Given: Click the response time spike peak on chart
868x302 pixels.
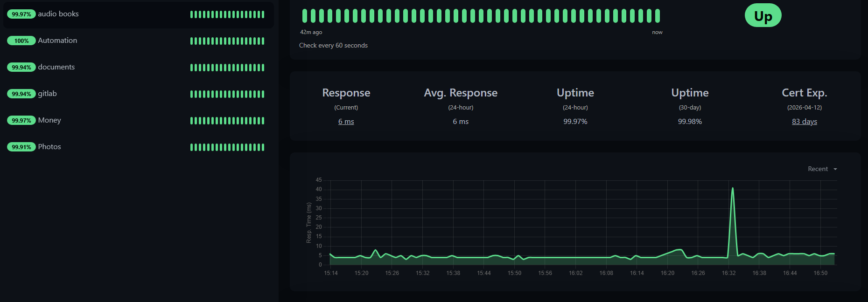Looking at the screenshot, I should click(733, 188).
